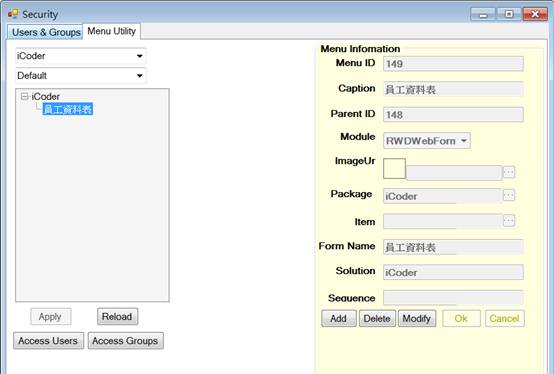Click the Security app icon in title bar
This screenshot has width=554, height=374.
(13, 14)
